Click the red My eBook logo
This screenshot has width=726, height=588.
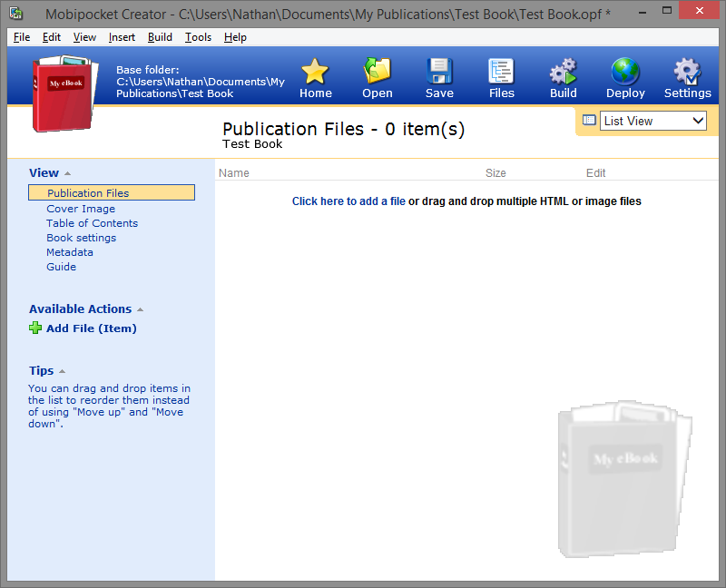pyautogui.click(x=64, y=93)
